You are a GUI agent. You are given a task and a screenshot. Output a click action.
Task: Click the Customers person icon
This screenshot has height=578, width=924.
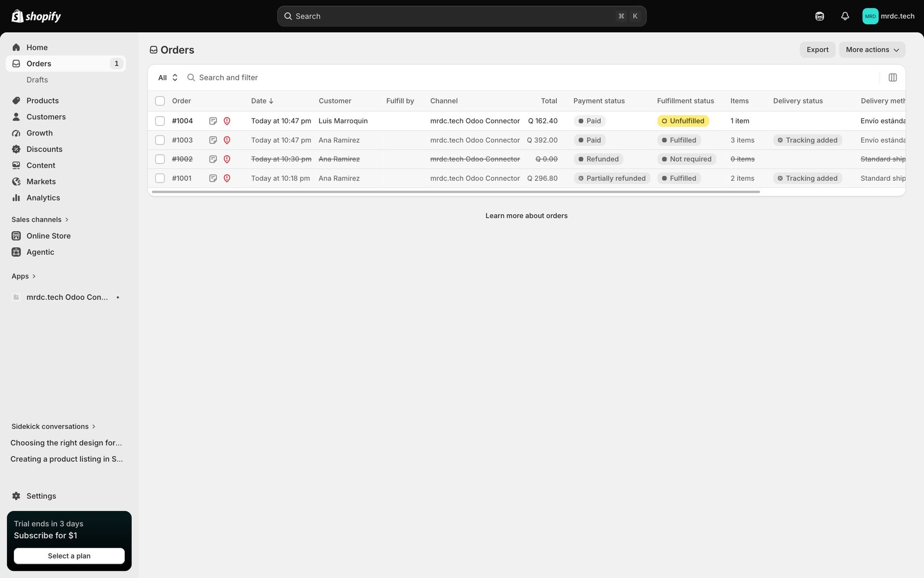point(16,117)
